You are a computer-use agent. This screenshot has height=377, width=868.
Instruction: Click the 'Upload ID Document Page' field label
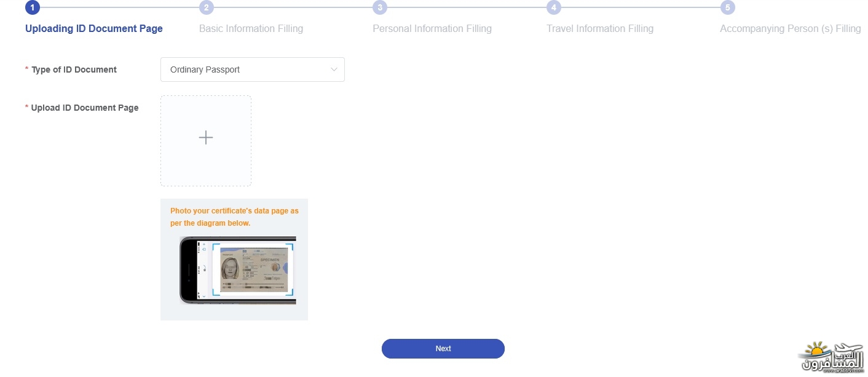85,108
